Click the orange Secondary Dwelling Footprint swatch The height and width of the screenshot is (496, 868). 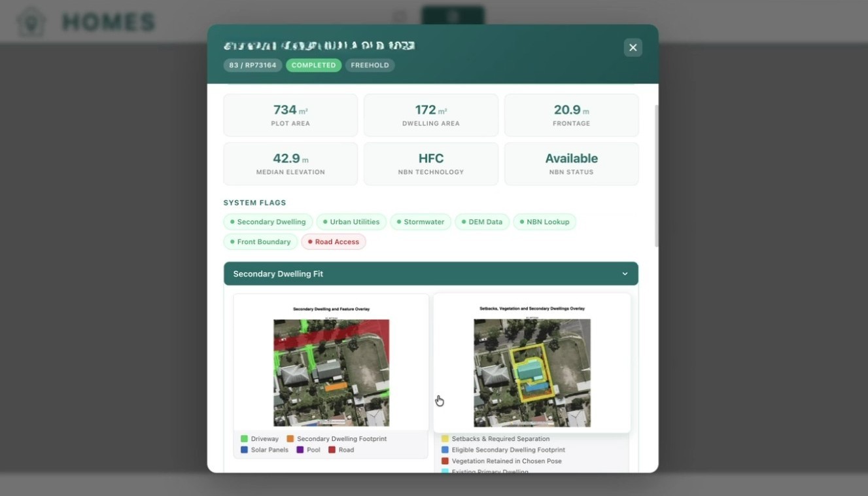tap(290, 439)
